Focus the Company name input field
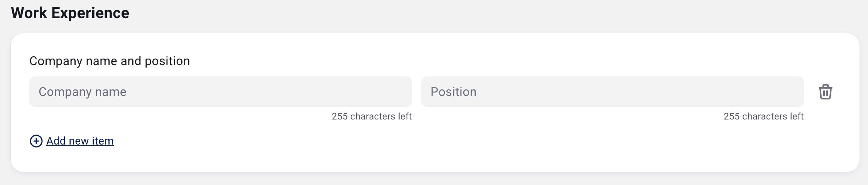868x185 pixels. (x=220, y=92)
